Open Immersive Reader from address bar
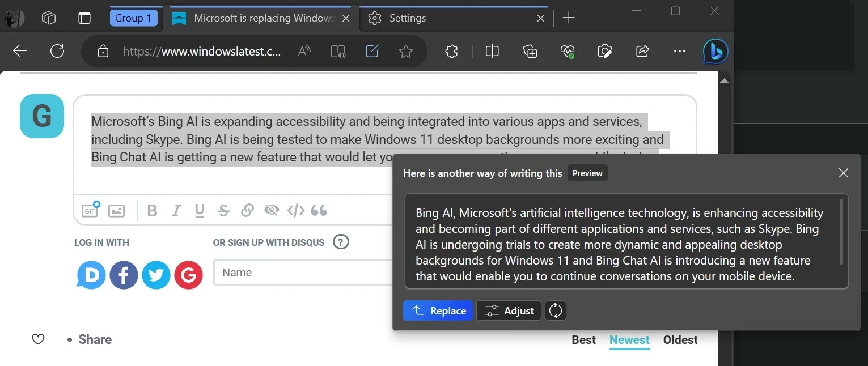The image size is (868, 366). click(338, 52)
